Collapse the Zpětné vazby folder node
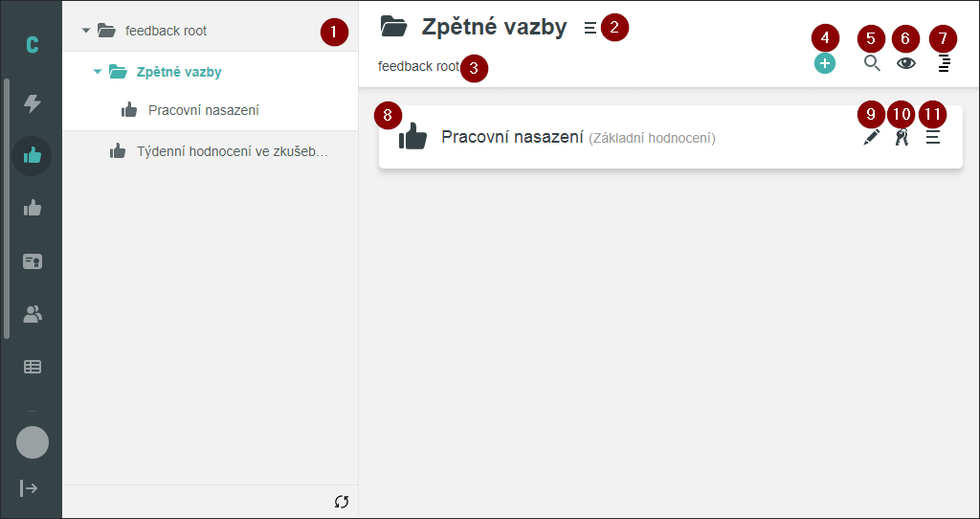 point(98,72)
